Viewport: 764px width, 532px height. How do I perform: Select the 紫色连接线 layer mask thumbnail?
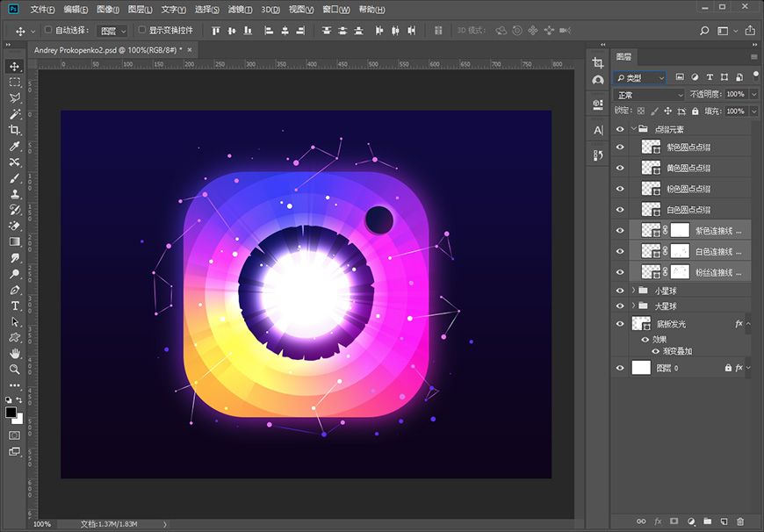[680, 230]
